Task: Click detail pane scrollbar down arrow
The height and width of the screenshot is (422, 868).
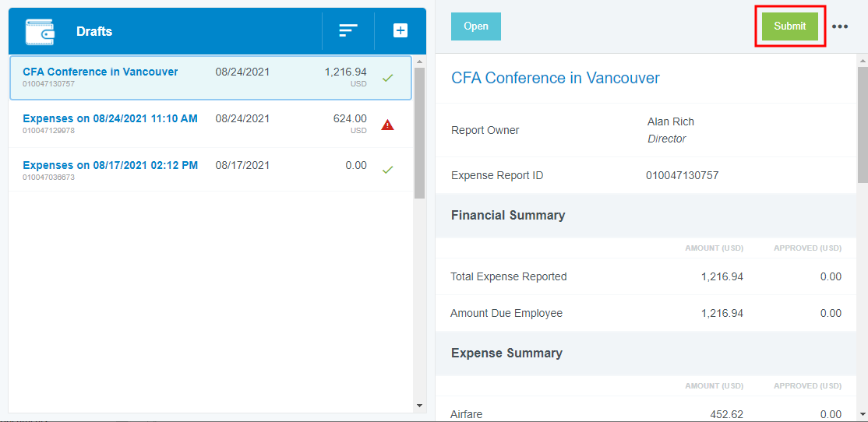Action: [863, 413]
